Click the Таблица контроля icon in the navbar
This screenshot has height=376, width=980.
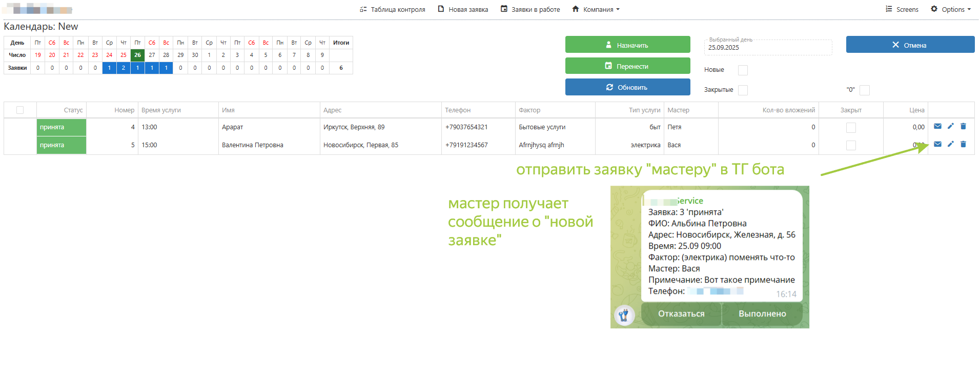pos(363,9)
